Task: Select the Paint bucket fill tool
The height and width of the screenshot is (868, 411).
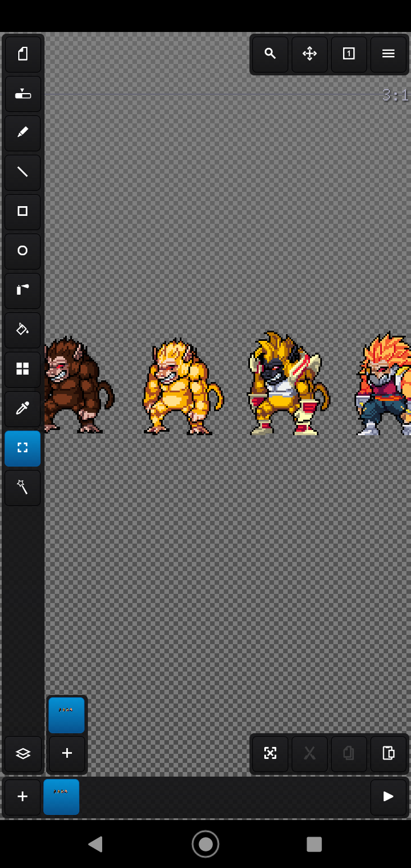Action: pyautogui.click(x=23, y=330)
